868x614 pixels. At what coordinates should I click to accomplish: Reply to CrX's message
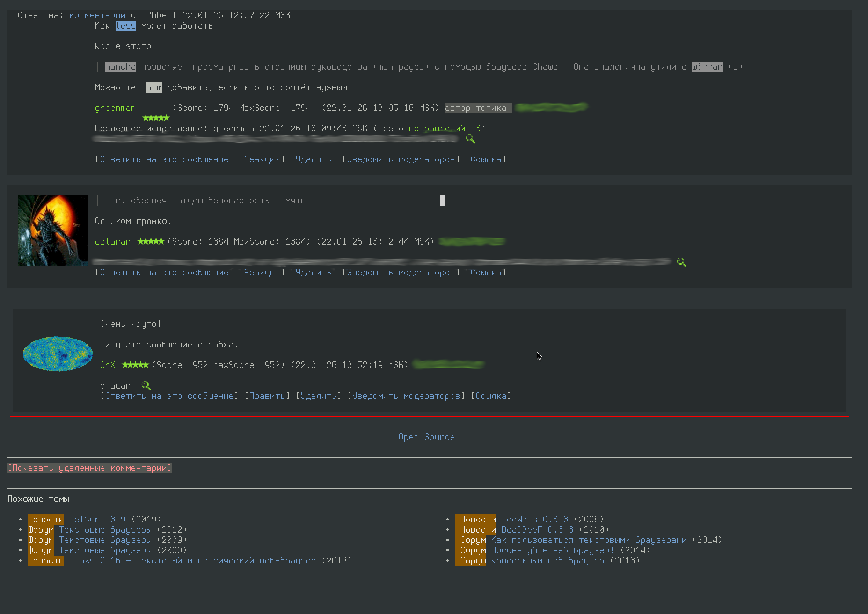(x=169, y=396)
